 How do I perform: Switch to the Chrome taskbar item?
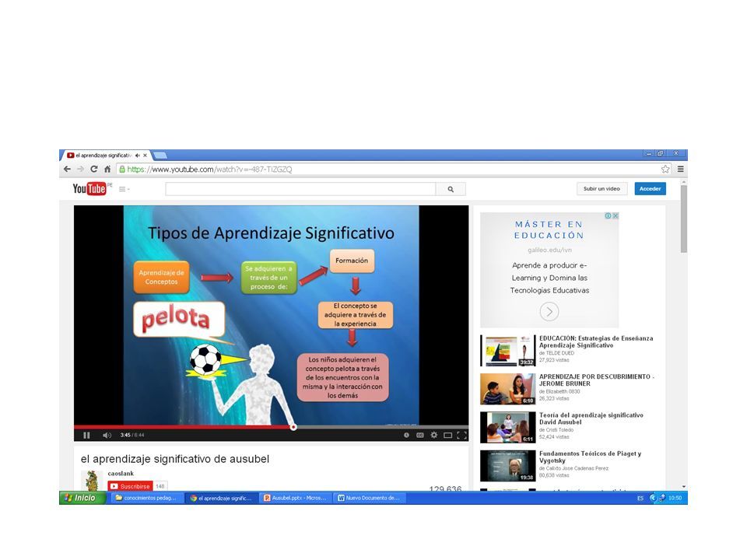tap(220, 498)
